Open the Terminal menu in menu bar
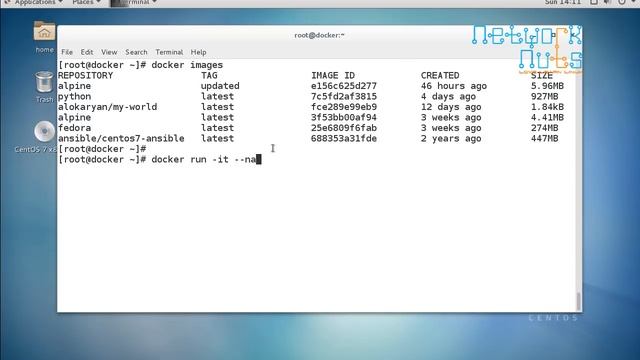 coord(169,52)
